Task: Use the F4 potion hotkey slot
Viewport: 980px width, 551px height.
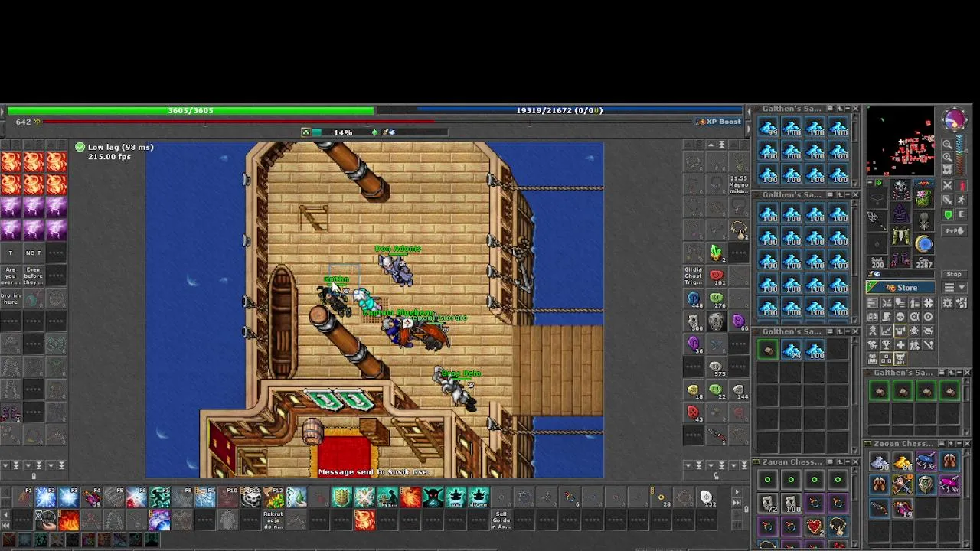Action: [x=92, y=498]
